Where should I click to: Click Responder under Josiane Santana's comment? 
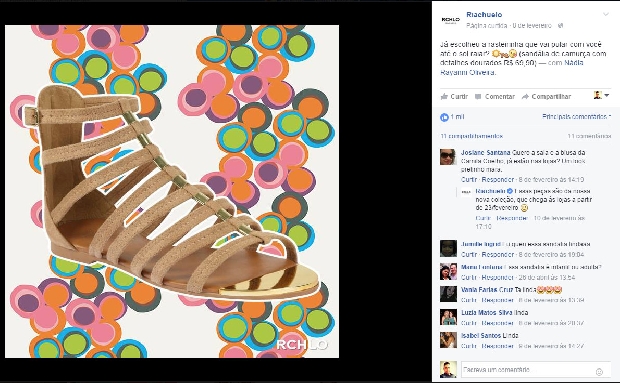[497, 179]
